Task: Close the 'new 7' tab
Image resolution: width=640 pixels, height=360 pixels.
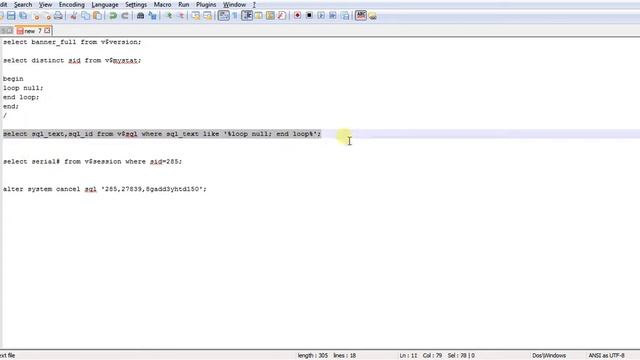Action: click(47, 31)
